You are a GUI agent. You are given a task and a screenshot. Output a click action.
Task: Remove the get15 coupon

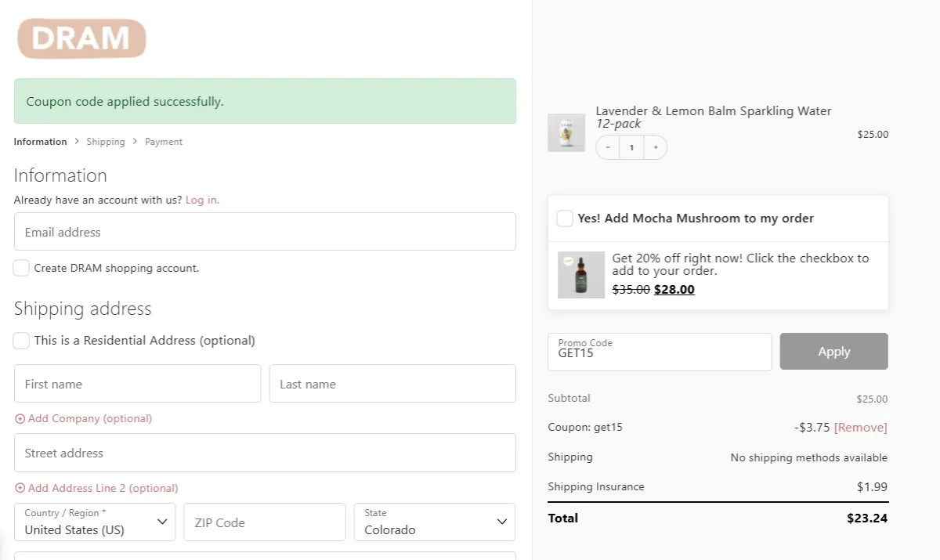[860, 428]
